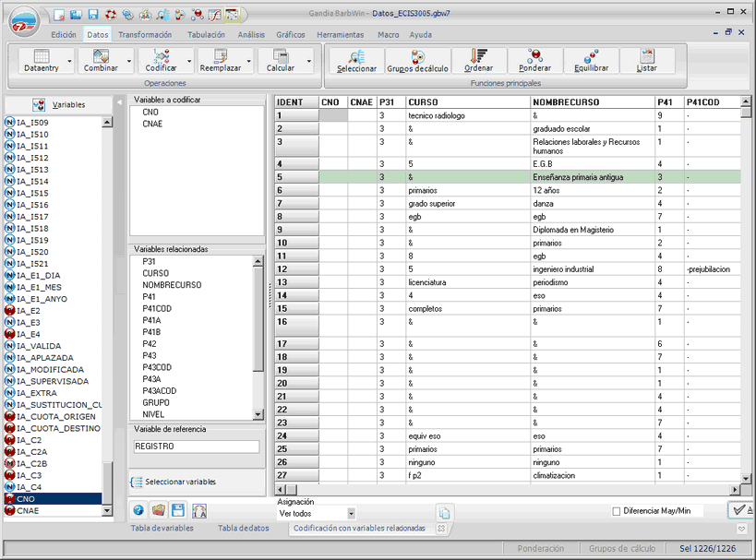Click the blue help icon below variables panel
This screenshot has height=560, width=756.
(138, 510)
